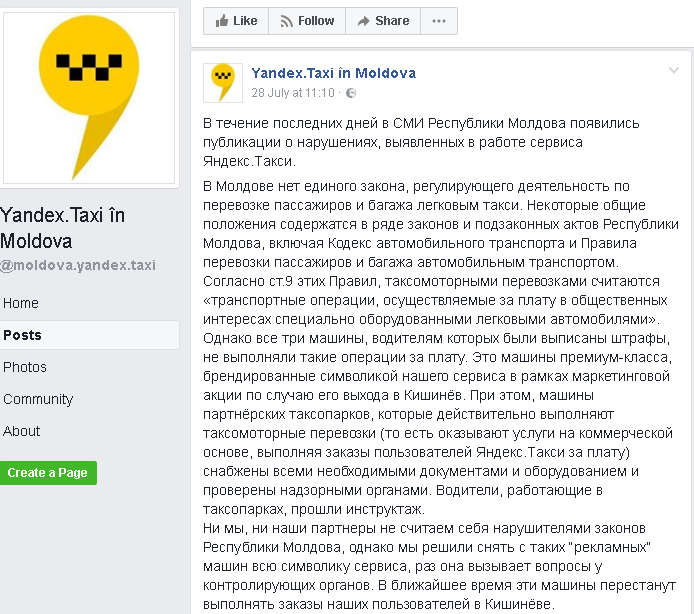
Task: Follow the Yandex.Taxi page
Action: tap(307, 21)
